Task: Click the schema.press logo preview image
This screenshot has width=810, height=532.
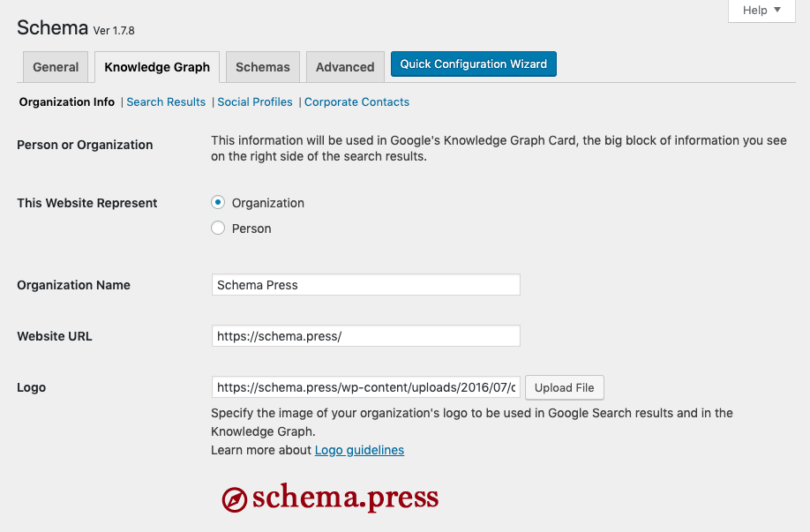Action: 344,498
